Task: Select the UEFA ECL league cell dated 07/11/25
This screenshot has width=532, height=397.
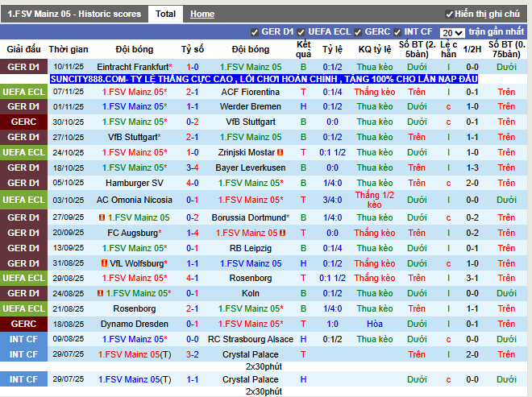Action: pos(23,92)
